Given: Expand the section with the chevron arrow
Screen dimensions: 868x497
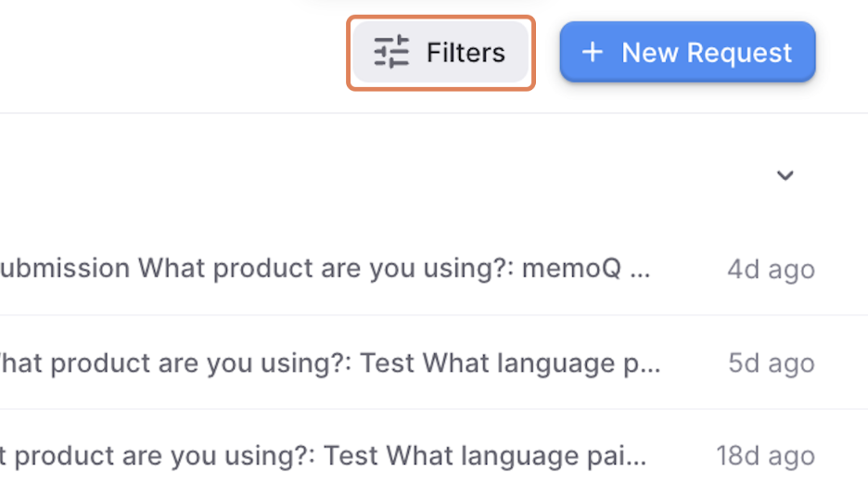Looking at the screenshot, I should click(785, 175).
